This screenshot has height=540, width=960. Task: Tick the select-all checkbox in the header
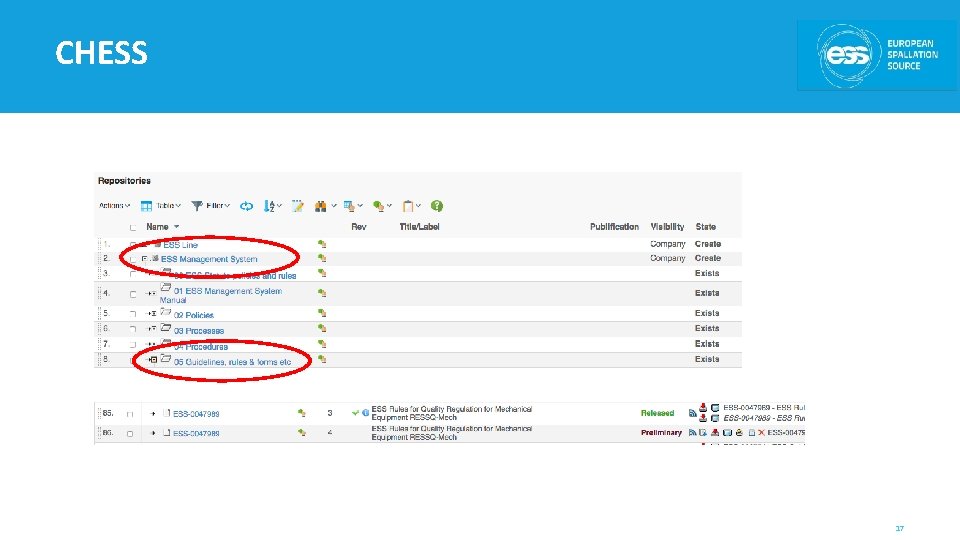click(x=133, y=228)
